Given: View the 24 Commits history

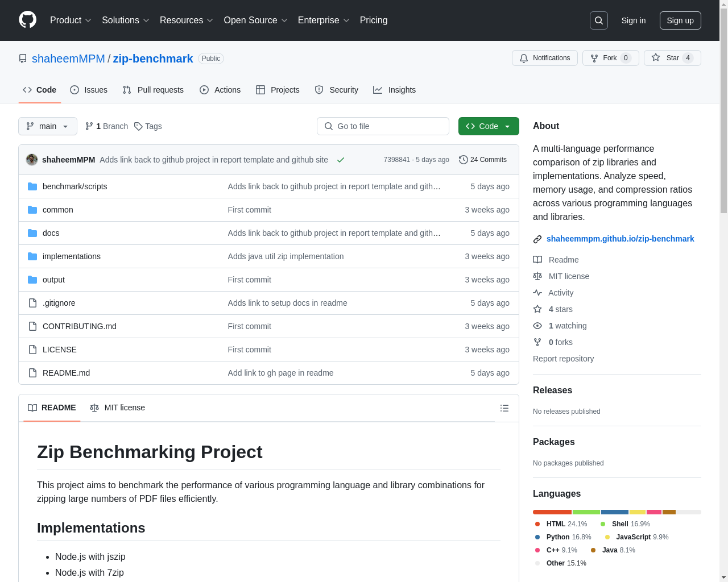Looking at the screenshot, I should tap(483, 160).
